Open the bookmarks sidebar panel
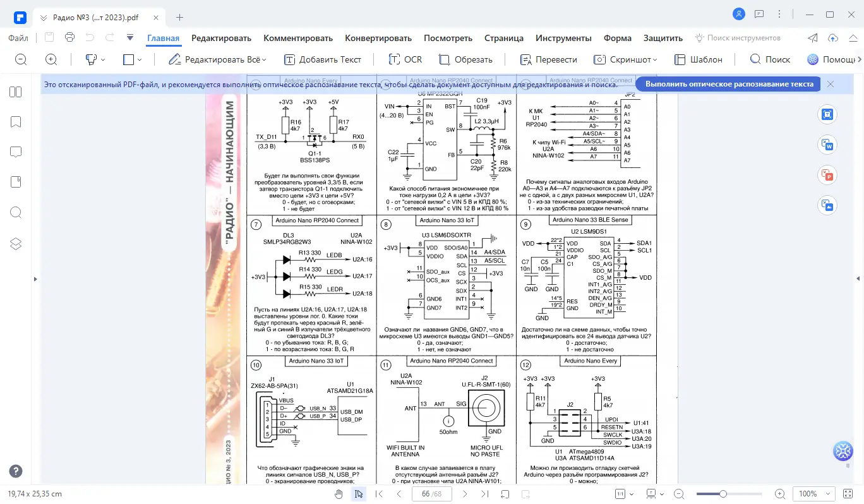This screenshot has height=504, width=864. click(16, 122)
